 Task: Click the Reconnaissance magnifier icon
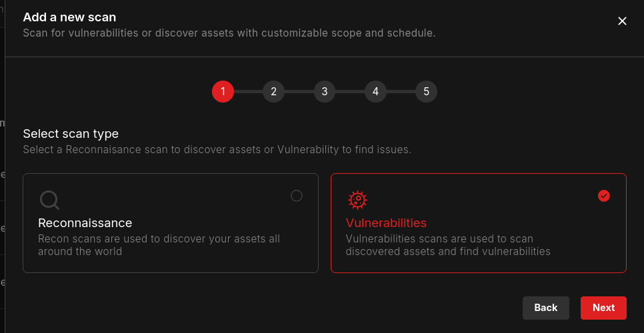tap(49, 200)
